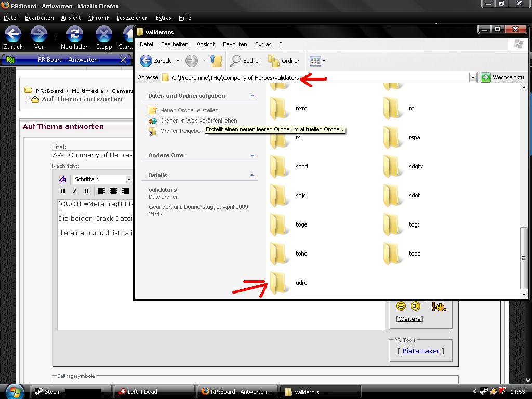Open Explorer's Bearbeiten menu

175,44
